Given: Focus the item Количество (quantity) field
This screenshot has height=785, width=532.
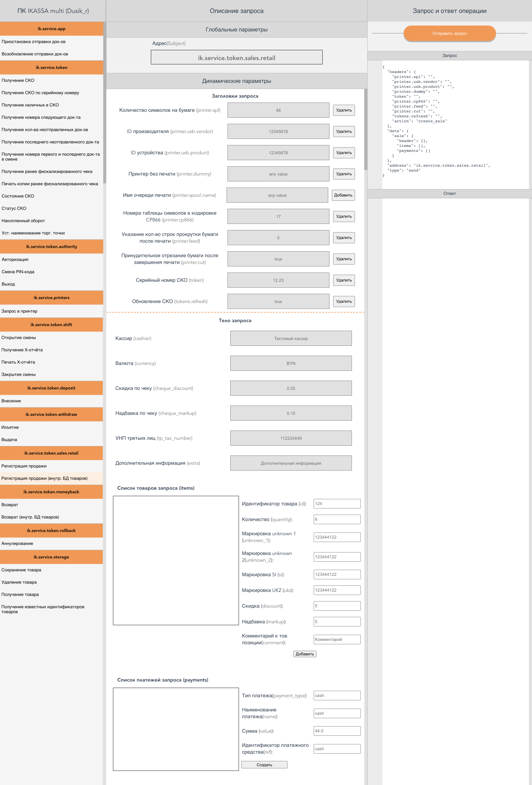Looking at the screenshot, I should tap(337, 519).
